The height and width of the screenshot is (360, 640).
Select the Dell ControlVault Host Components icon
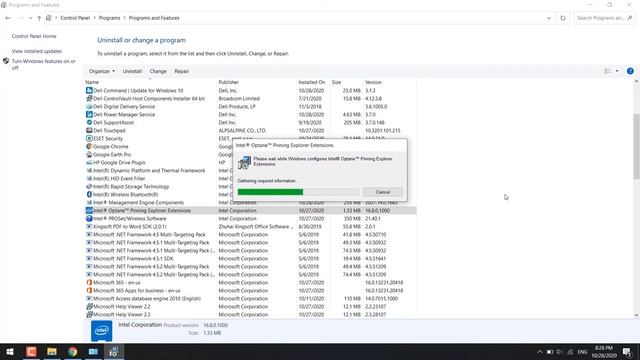pyautogui.click(x=89, y=98)
